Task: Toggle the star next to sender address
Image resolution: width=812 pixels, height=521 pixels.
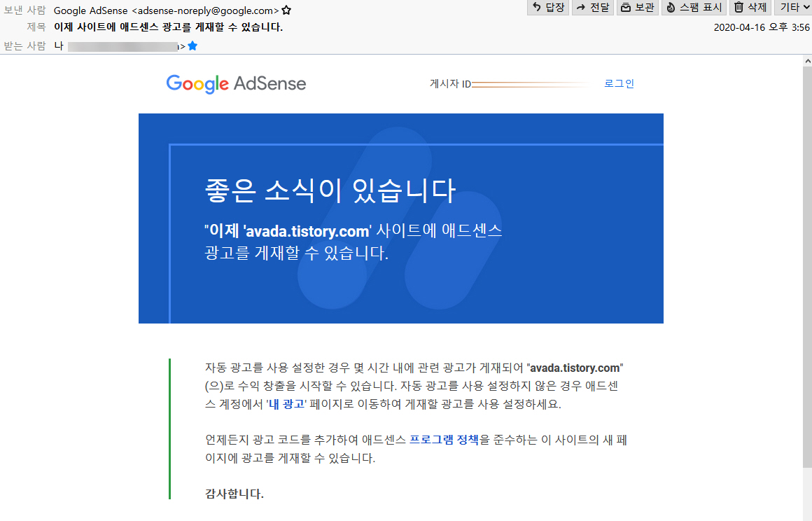Action: pos(286,11)
